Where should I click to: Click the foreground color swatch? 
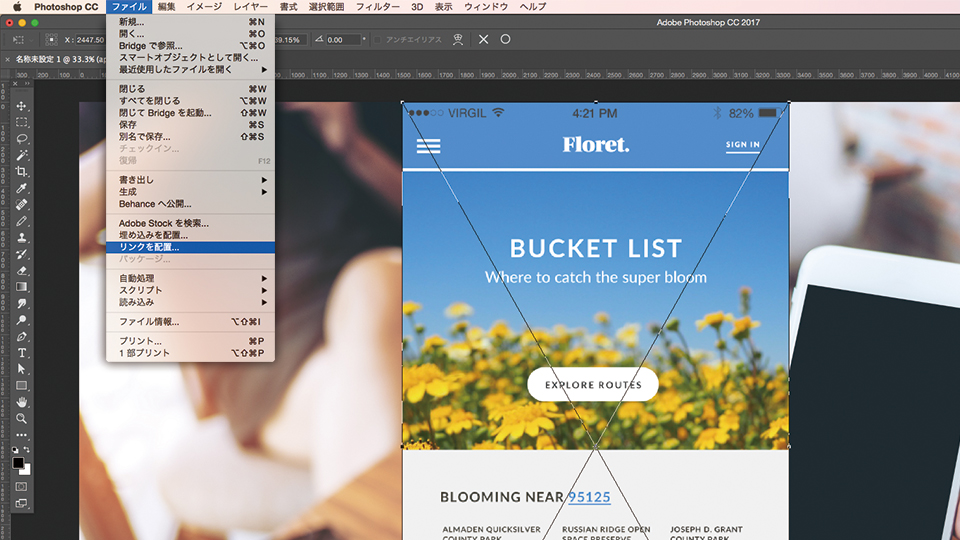point(18,462)
